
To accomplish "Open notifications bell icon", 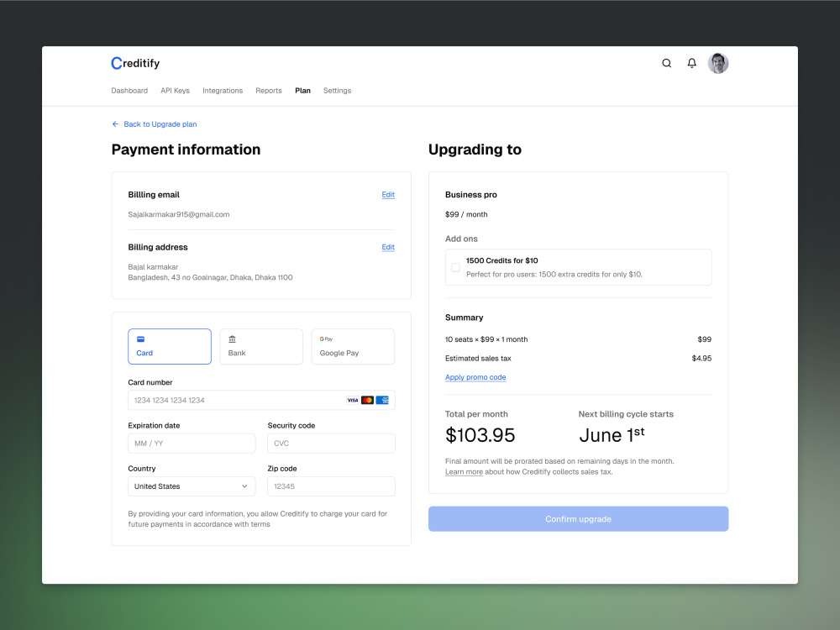I will 691,63.
